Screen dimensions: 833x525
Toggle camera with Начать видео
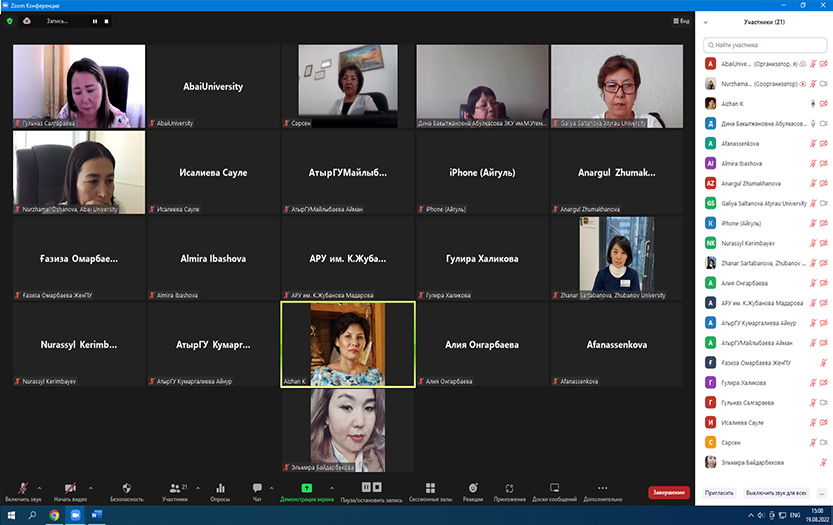coord(69,488)
